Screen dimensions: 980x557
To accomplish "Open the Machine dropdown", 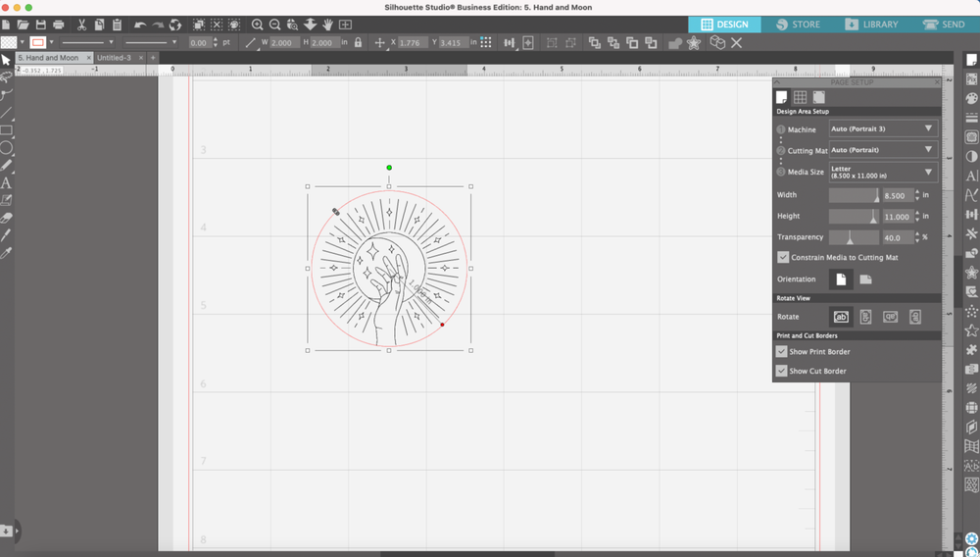I will coord(883,128).
